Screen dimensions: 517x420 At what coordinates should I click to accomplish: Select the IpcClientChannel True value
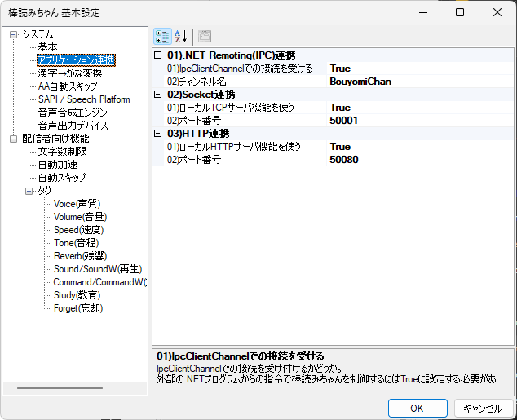pos(340,69)
